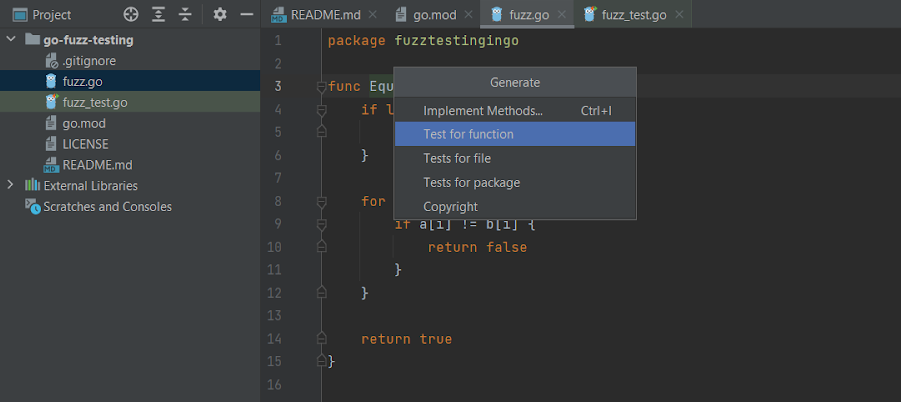
Task: Switch to the fuzz_test.go tab
Action: coord(634,14)
